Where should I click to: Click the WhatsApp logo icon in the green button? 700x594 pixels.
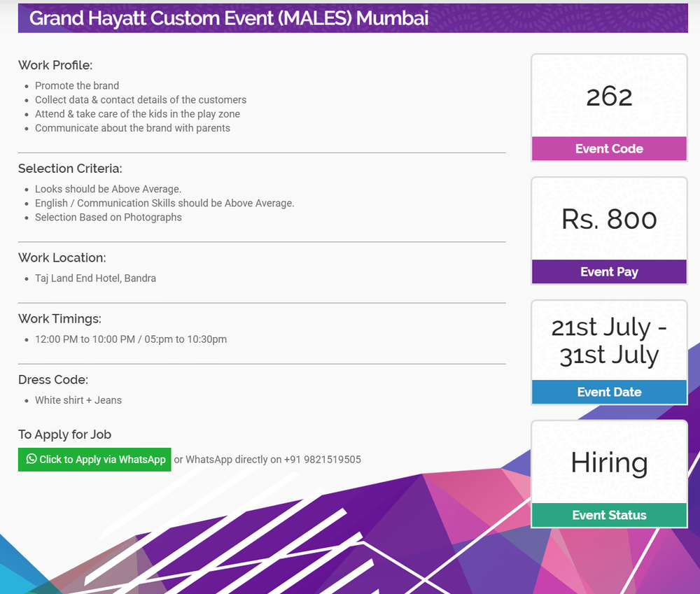click(x=31, y=459)
